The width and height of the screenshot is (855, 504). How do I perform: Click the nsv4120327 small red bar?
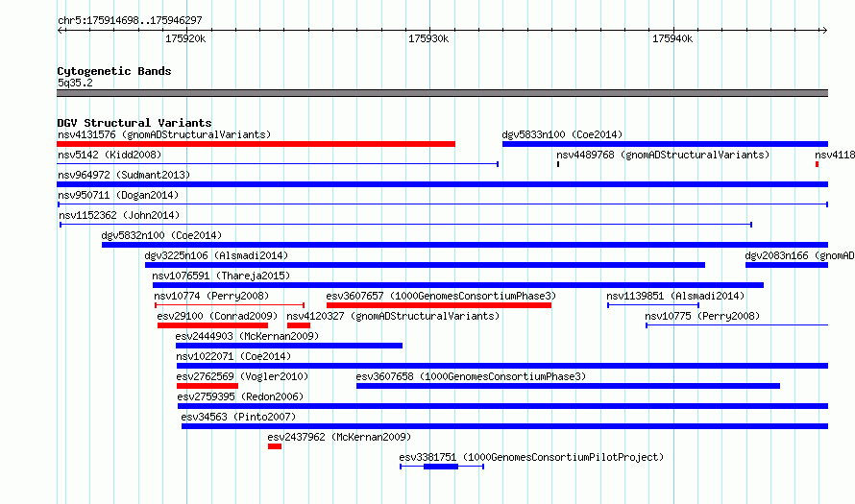[299, 325]
